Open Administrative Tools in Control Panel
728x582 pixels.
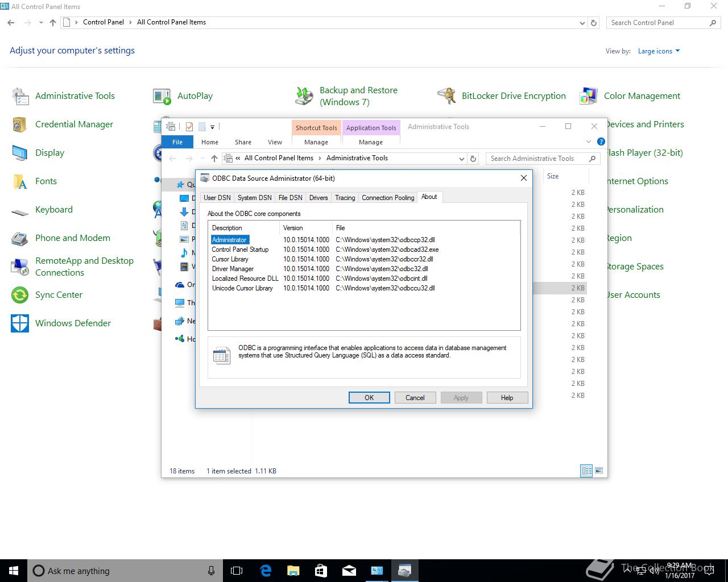(75, 96)
